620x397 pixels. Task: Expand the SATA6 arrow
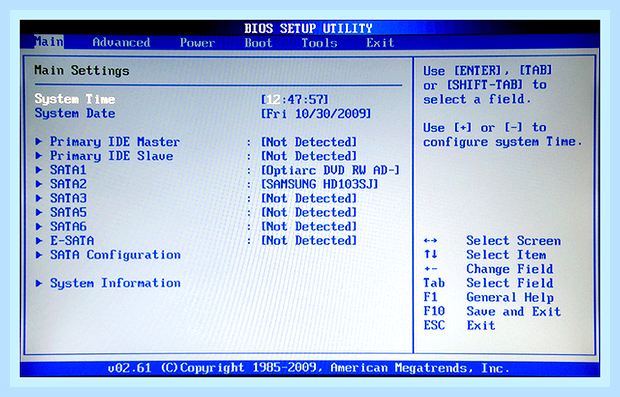click(x=39, y=226)
